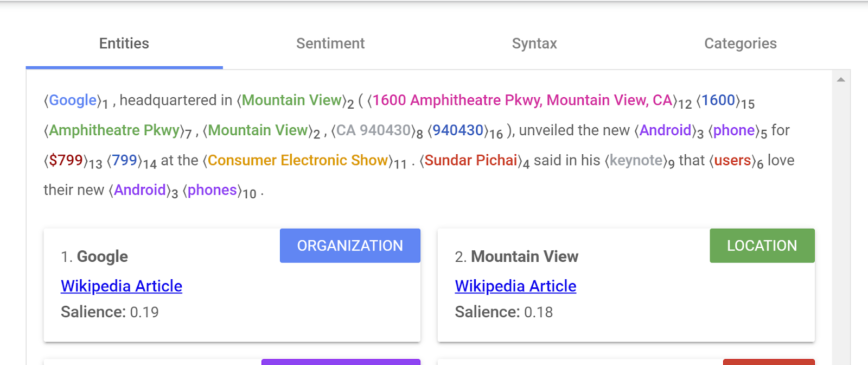Click the blue ORGANIZATION label badge
Viewport: 868px width, 365px height.
(350, 246)
